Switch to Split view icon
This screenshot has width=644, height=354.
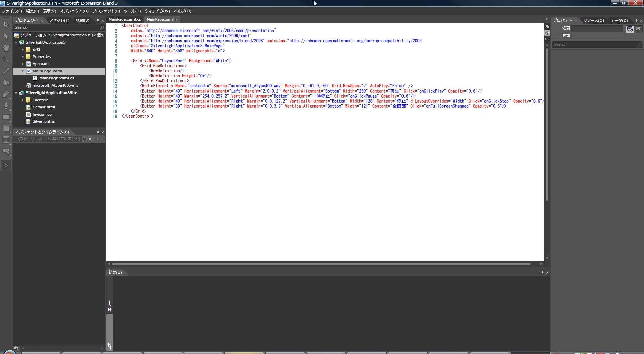547,39
